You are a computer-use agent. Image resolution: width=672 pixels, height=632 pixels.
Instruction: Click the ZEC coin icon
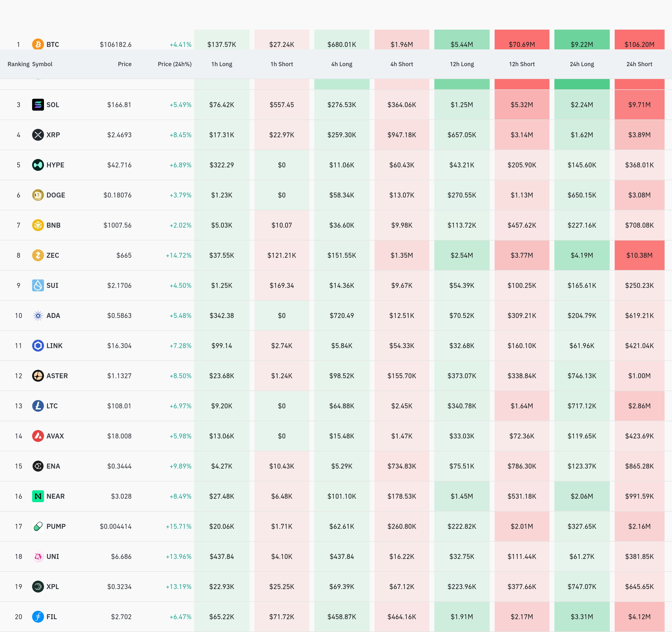coord(38,255)
